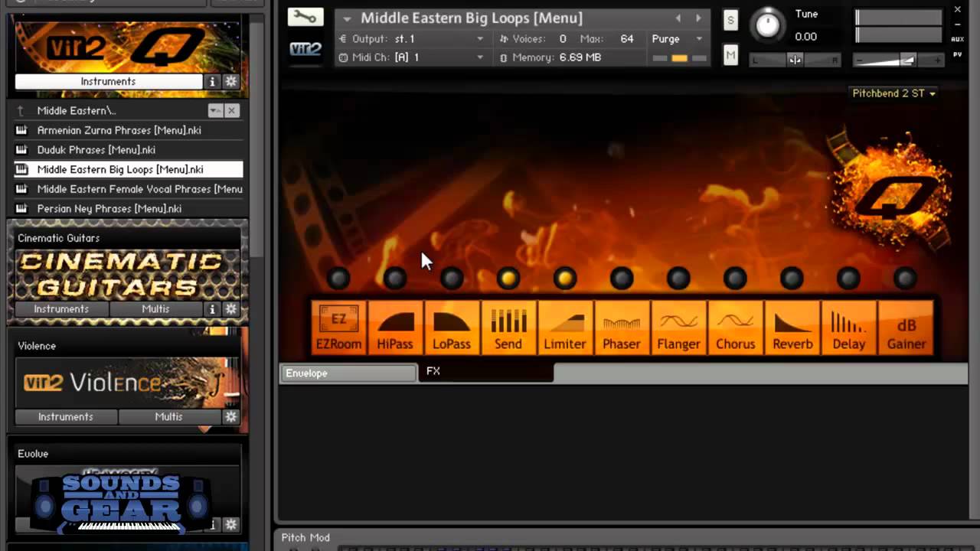The image size is (980, 551).
Task: Click info icon beside Vir2 Q Instruments
Action: 212,82
